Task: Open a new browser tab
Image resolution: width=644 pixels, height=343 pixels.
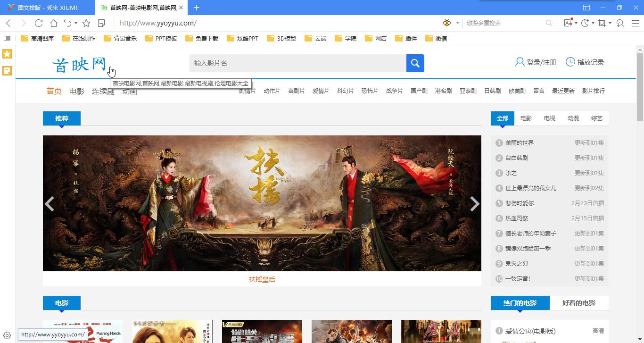Action: tap(197, 8)
